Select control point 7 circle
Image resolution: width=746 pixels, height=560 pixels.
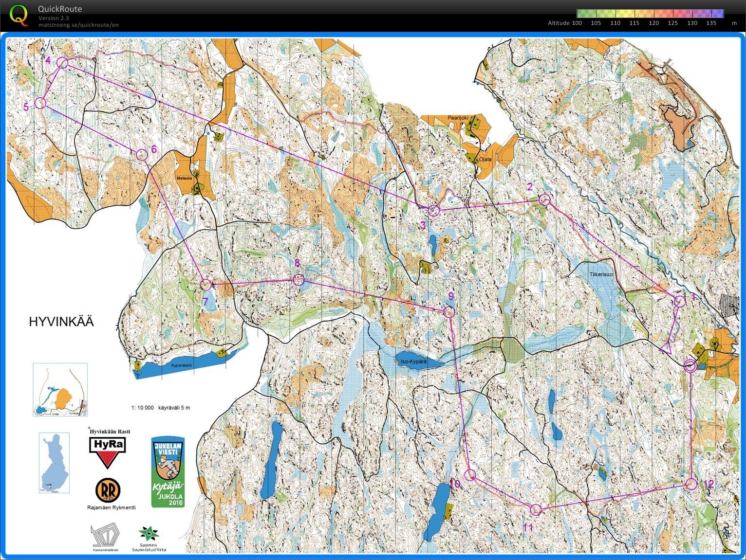[x=206, y=285]
